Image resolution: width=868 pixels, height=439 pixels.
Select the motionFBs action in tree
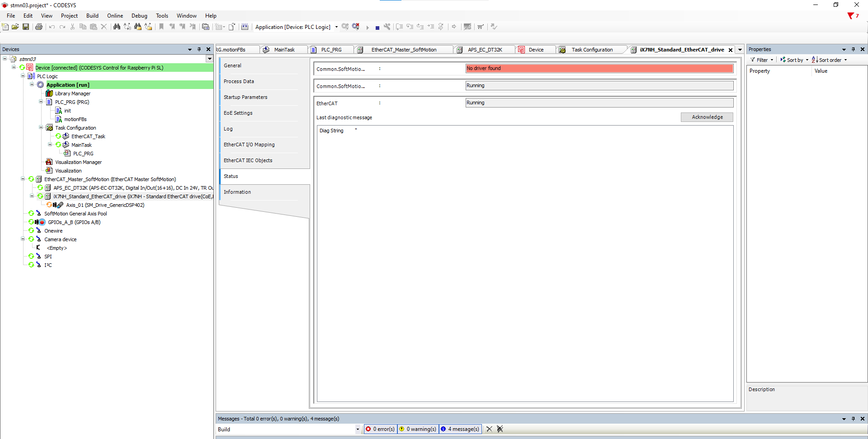[75, 119]
